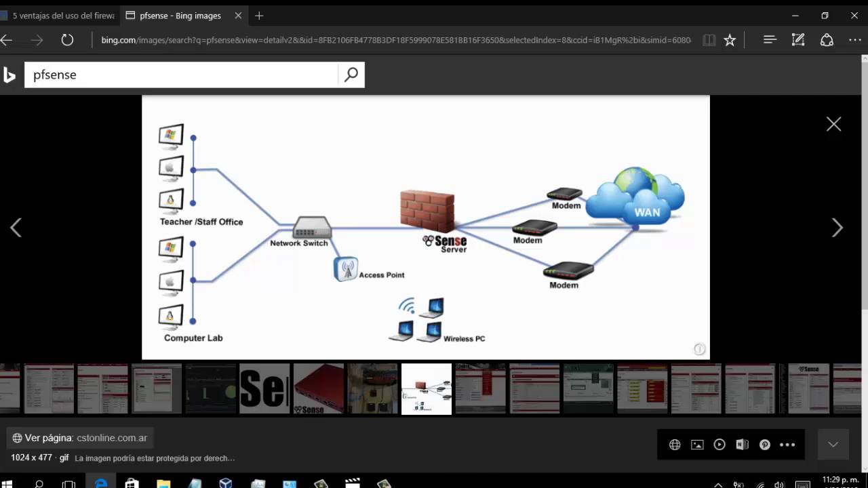Click the Office icon in action bar
The width and height of the screenshot is (868, 488).
742,445
